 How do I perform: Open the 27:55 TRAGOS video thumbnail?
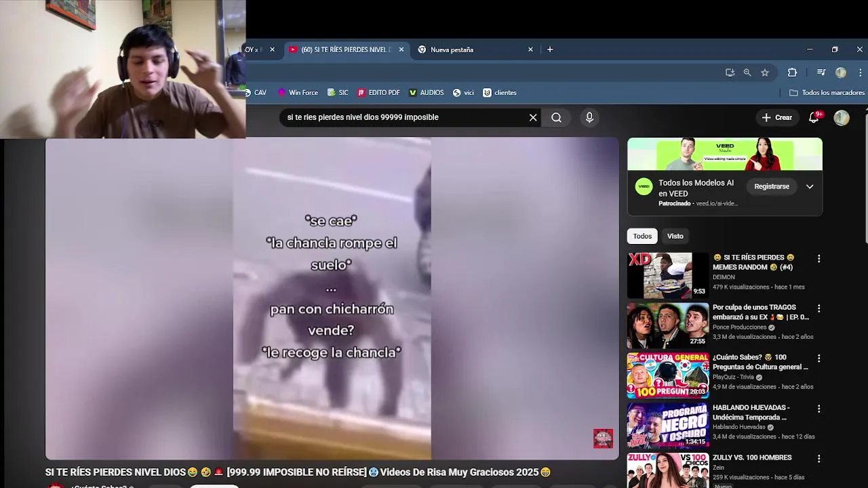coord(668,325)
